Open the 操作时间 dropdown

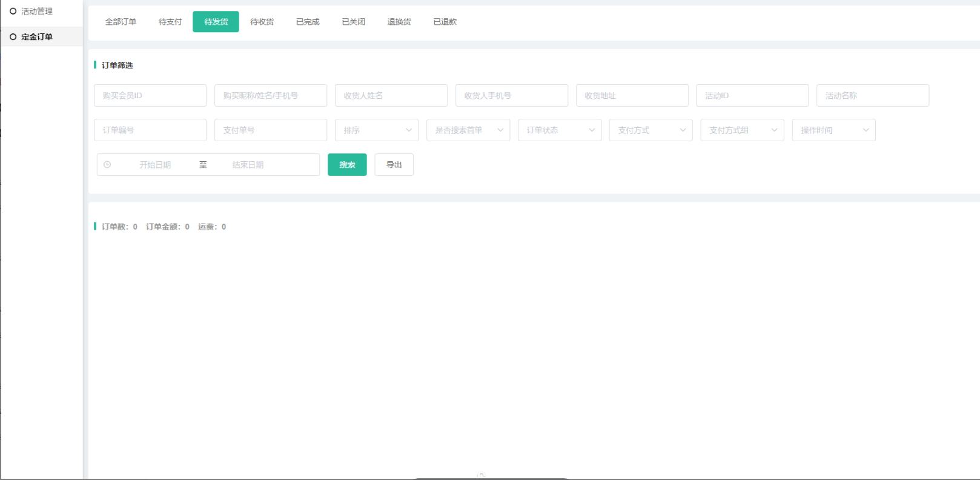tap(833, 130)
